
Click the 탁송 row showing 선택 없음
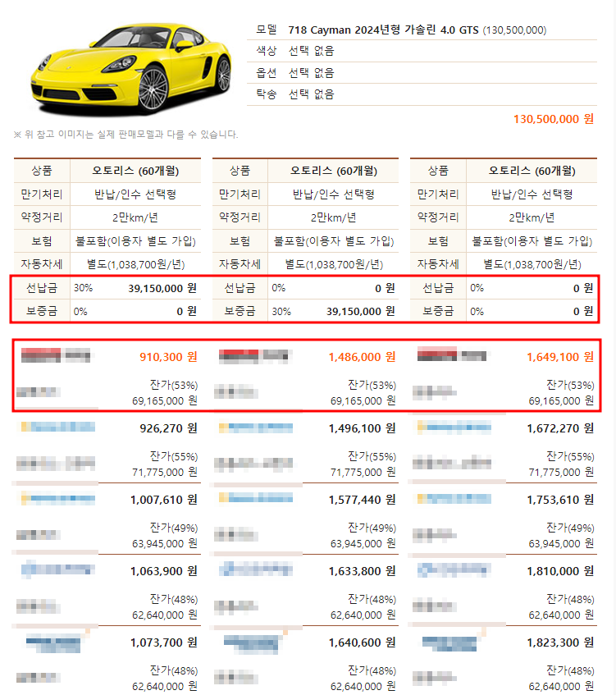[422, 94]
